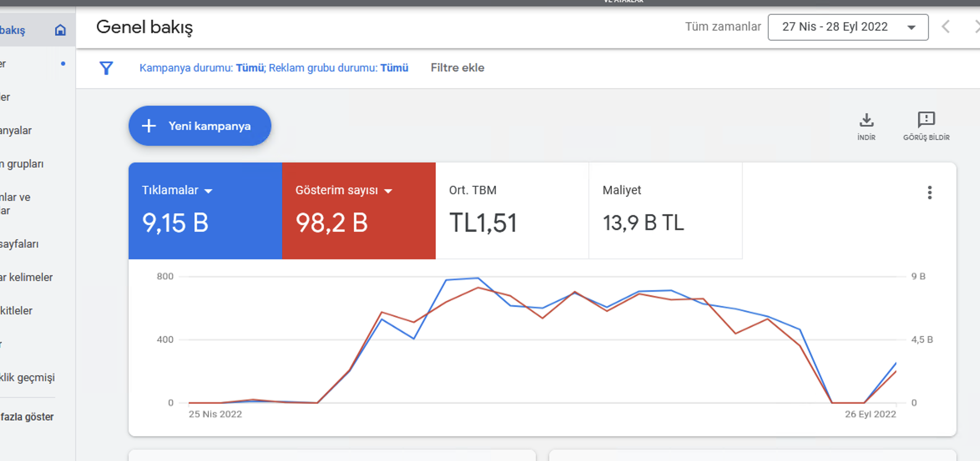Open the feedback (GÖRÜŞ BİLDİR) icon
The image size is (980, 461).
pos(926,120)
